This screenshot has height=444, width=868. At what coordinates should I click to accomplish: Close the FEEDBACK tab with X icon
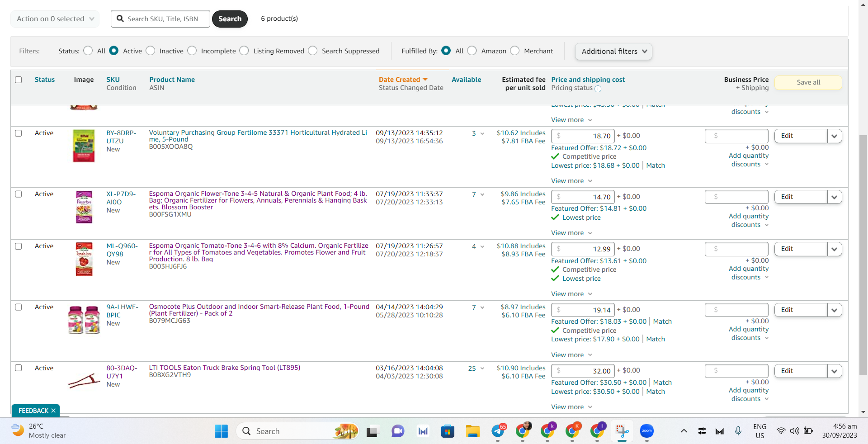[x=53, y=411]
